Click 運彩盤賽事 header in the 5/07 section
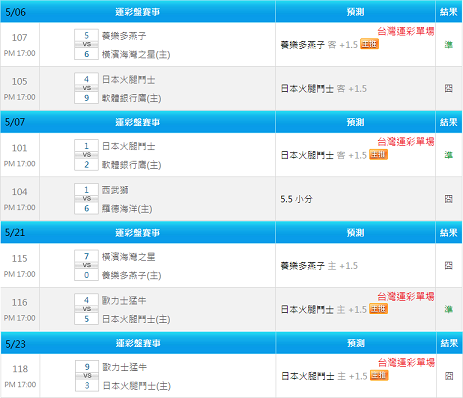 (138, 122)
